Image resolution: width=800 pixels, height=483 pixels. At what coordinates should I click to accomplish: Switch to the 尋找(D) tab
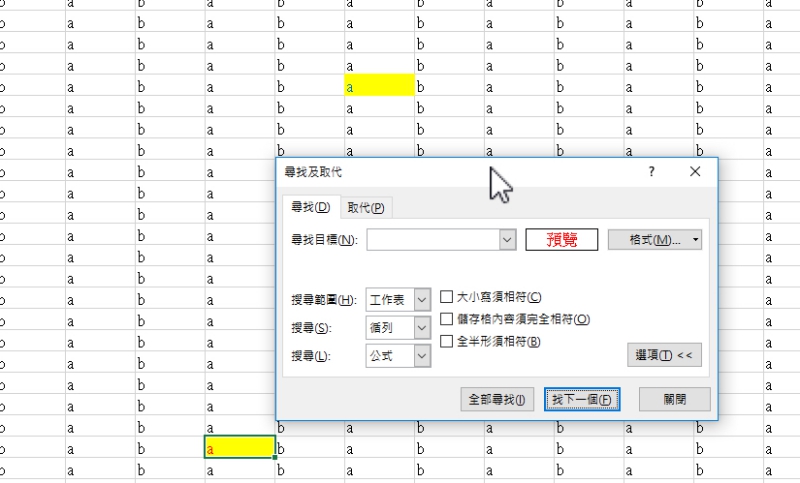[311, 207]
